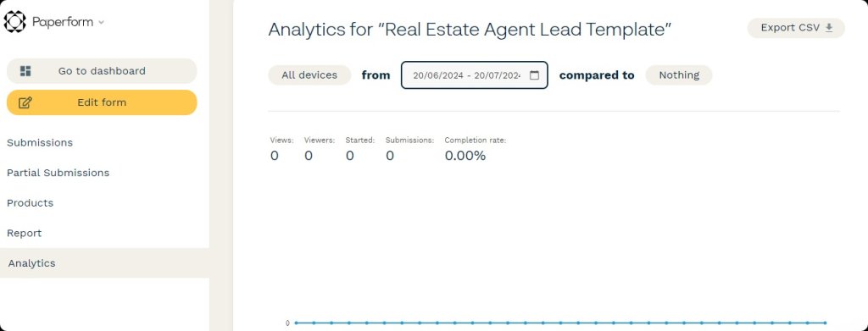Click the Edit form button
This screenshot has width=868, height=331.
[x=102, y=102]
